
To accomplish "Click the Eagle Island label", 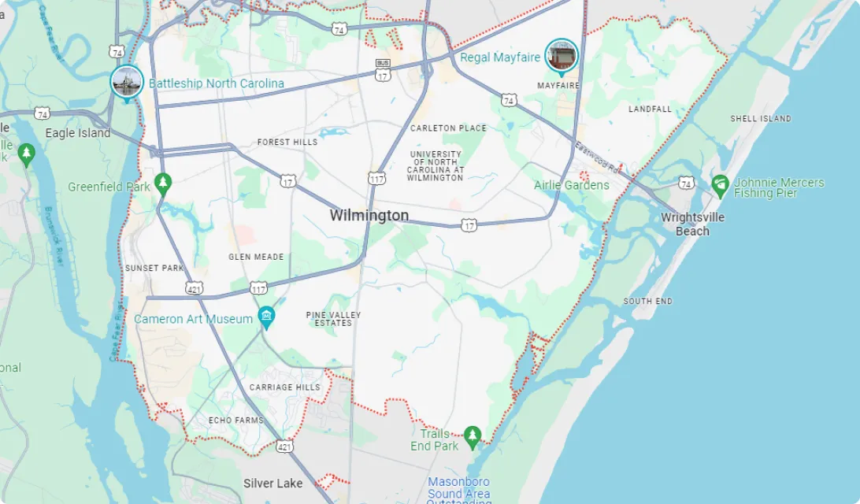I will tap(78, 133).
